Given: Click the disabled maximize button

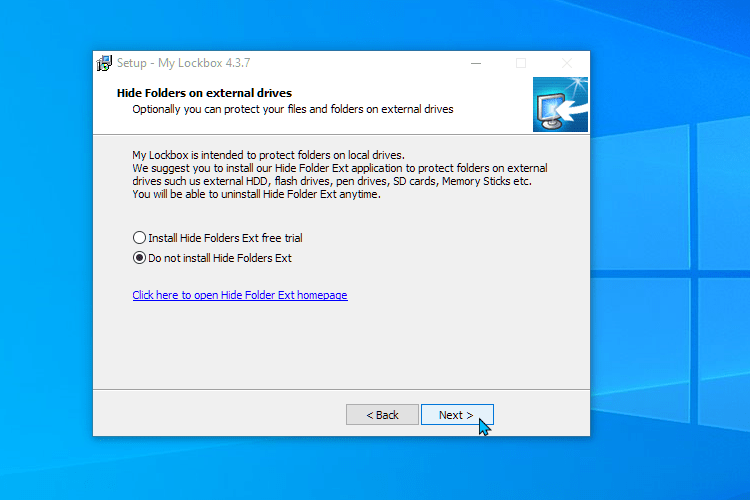Looking at the screenshot, I should [x=521, y=63].
